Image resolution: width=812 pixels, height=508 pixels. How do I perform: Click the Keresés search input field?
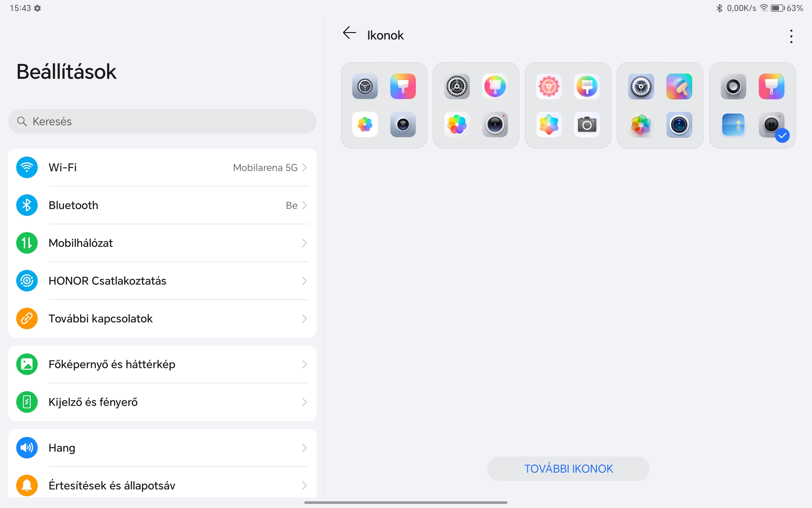pyautogui.click(x=162, y=121)
